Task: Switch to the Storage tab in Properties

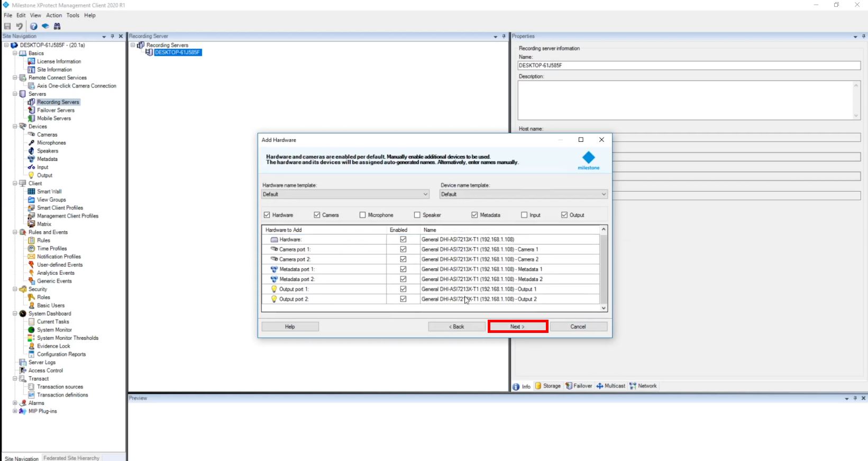Action: coord(548,386)
